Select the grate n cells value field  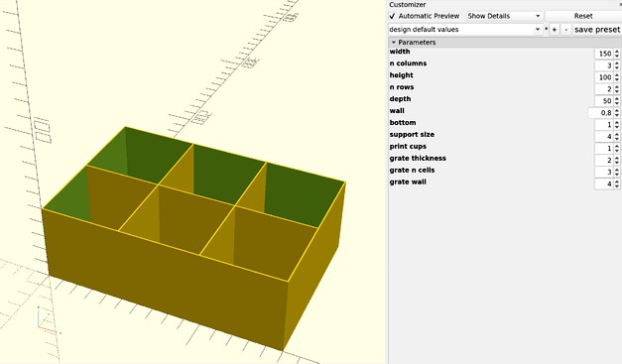pos(603,173)
